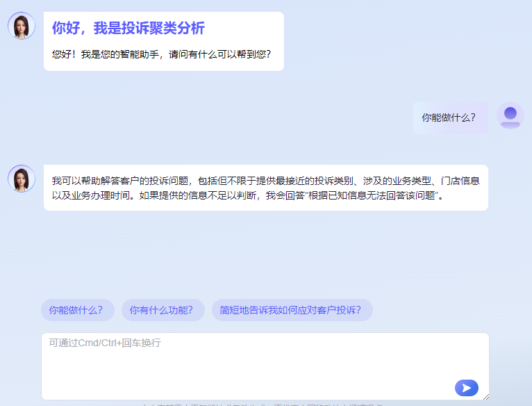Click the assistant avatar beside the reply message
This screenshot has width=532, height=406.
click(22, 179)
